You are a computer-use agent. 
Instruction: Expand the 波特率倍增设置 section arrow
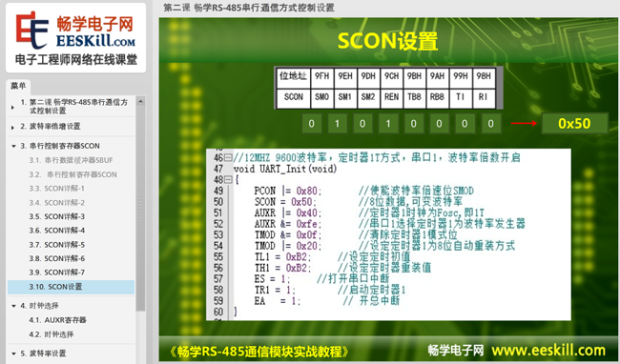click(x=12, y=127)
